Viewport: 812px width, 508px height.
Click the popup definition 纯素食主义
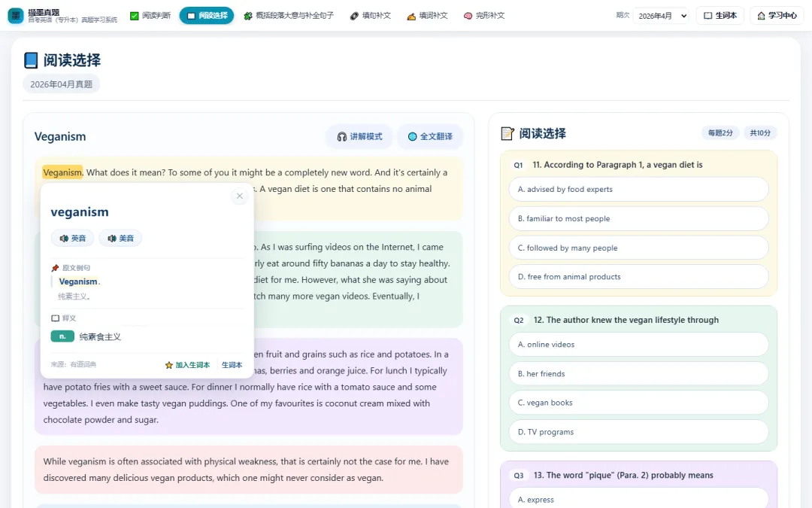(x=100, y=337)
